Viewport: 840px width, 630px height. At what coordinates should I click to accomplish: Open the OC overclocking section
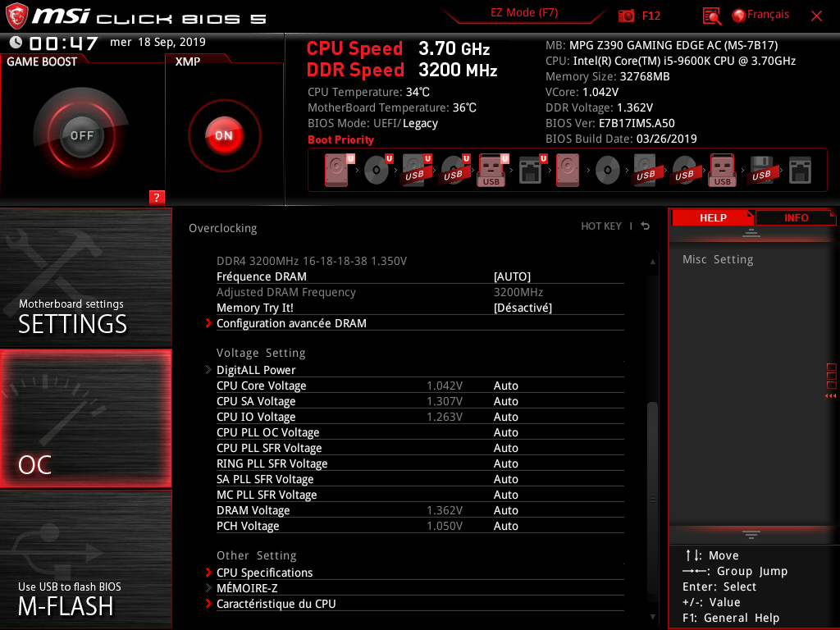tap(85, 418)
